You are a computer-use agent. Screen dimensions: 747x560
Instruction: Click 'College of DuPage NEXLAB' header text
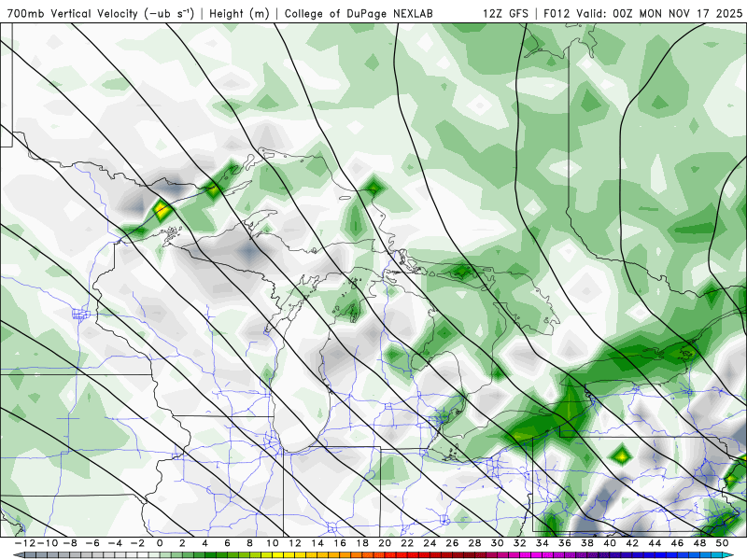point(359,13)
